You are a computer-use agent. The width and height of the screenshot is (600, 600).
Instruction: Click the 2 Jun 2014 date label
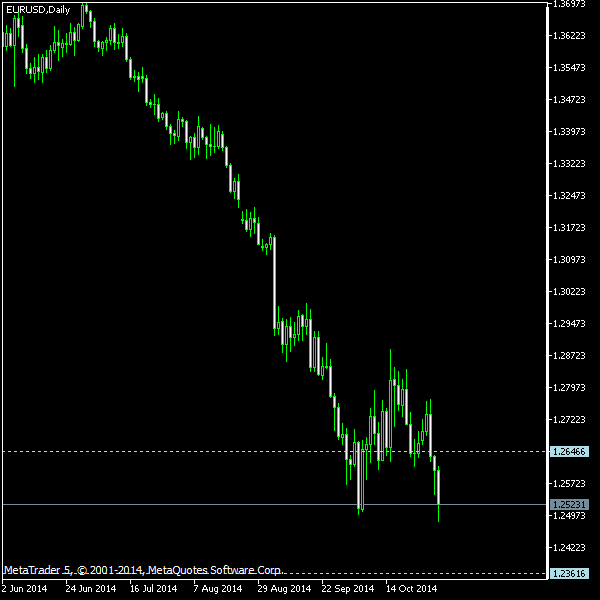[24, 589]
